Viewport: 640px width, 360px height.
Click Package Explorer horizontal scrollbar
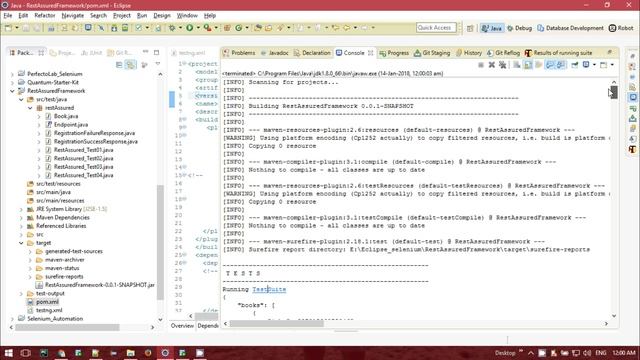click(68, 327)
